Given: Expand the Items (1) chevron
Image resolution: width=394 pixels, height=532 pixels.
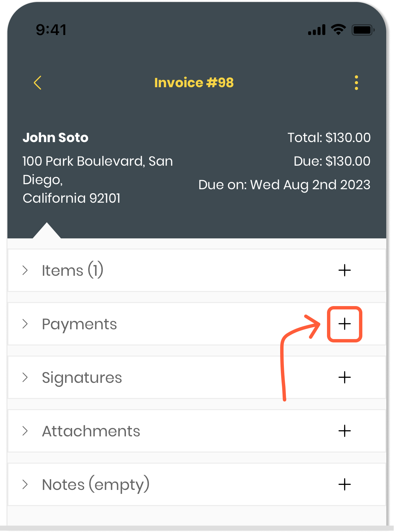Looking at the screenshot, I should click(25, 270).
